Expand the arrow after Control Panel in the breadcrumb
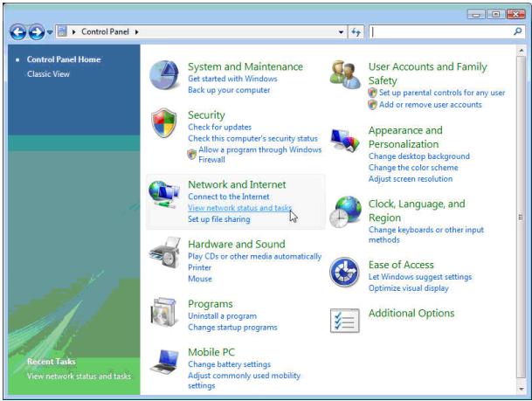Screen dimensions: 532x401 click(x=136, y=32)
